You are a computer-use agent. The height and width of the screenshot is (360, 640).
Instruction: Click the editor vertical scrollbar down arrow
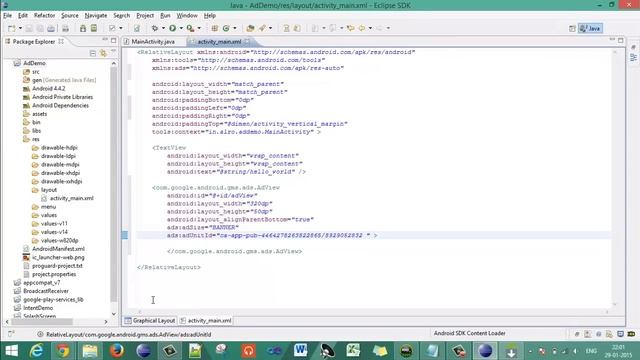click(x=615, y=304)
